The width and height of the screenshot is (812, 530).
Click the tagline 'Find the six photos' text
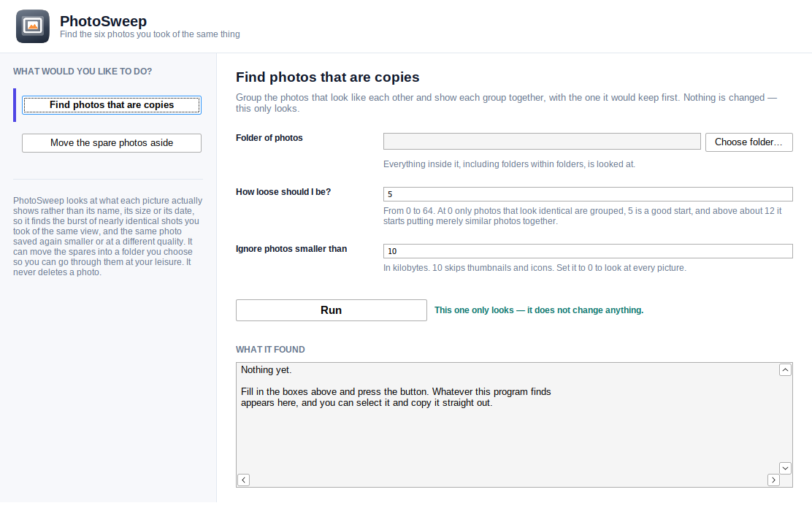pyautogui.click(x=150, y=34)
